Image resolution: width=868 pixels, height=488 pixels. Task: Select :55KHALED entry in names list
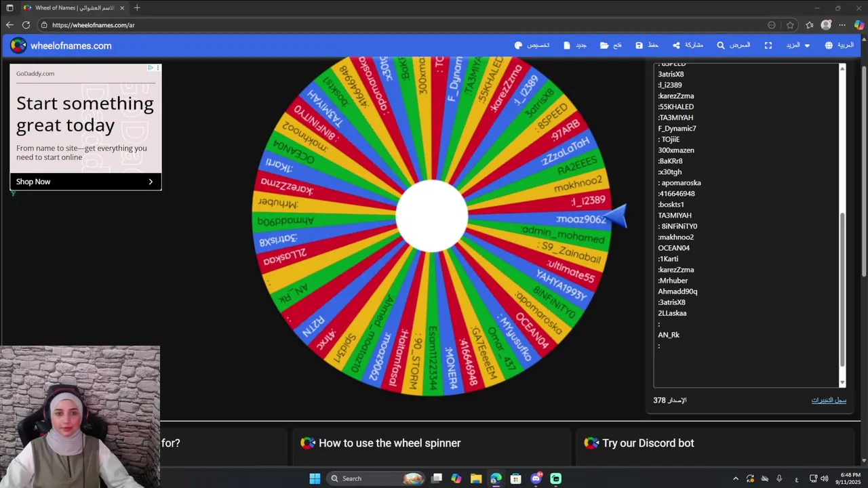[675, 106]
